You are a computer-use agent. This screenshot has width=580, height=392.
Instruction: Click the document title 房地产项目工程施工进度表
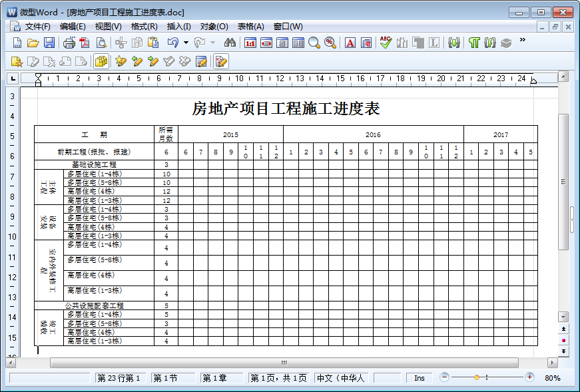pyautogui.click(x=286, y=108)
